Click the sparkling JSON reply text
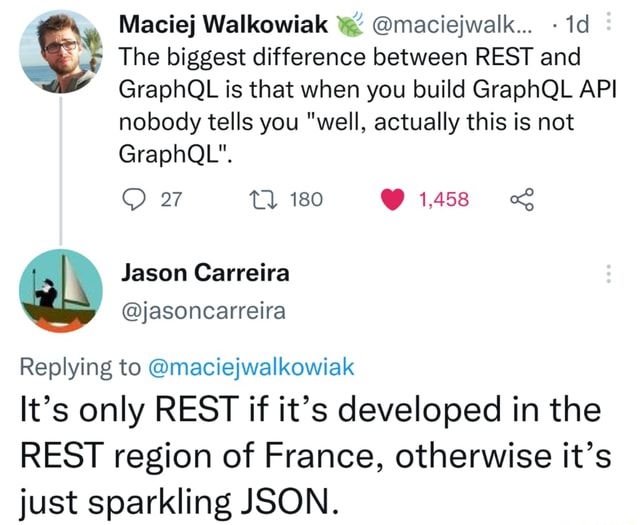 [316, 455]
